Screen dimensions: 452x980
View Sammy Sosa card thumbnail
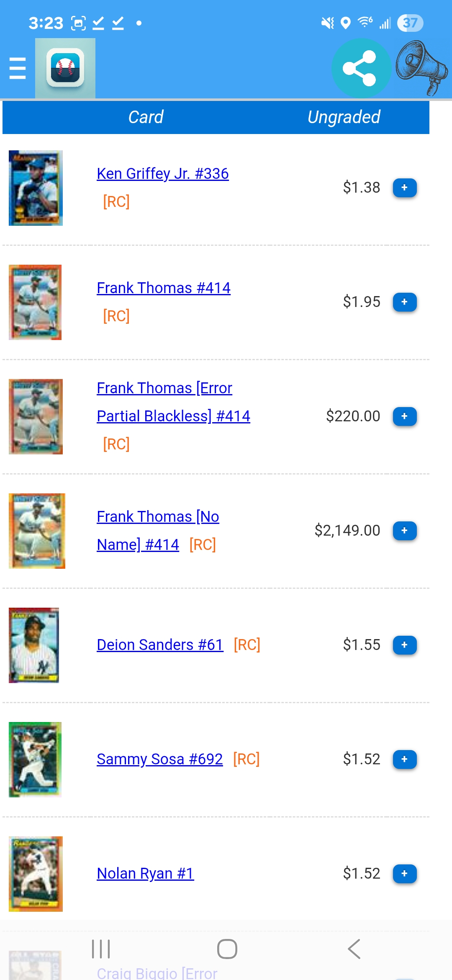[35, 759]
